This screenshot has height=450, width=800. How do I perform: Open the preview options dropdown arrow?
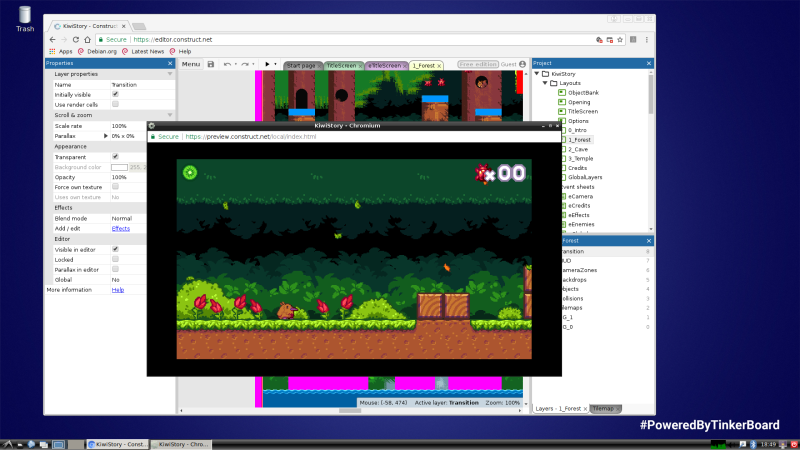[x=276, y=64]
